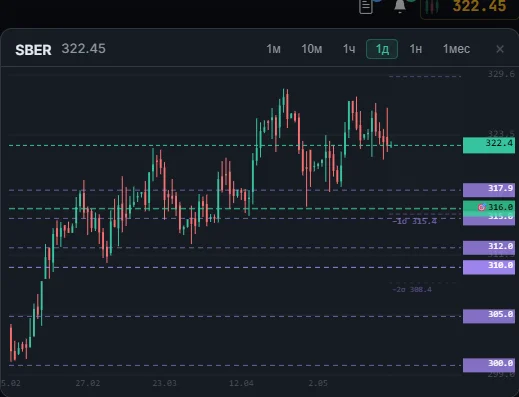Select the 310.0 level label
The width and height of the screenshot is (519, 397).
pyautogui.click(x=489, y=267)
